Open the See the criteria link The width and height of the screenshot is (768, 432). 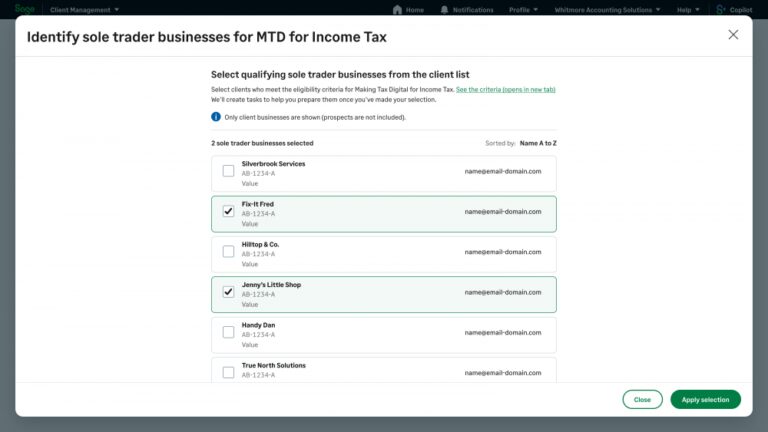click(x=505, y=90)
